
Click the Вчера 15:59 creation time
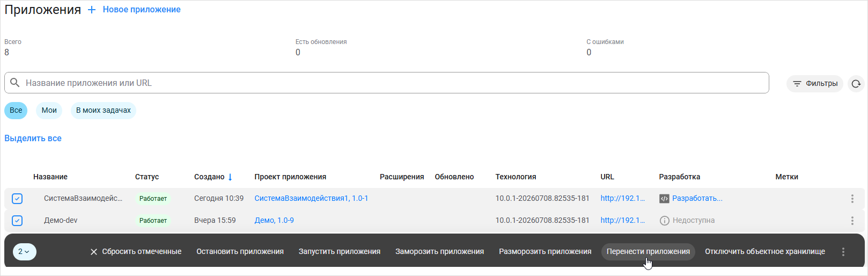point(215,221)
